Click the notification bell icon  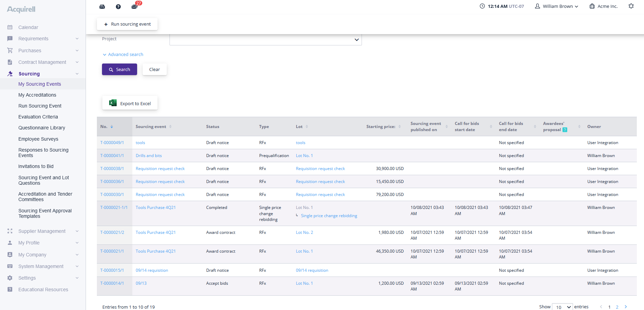click(x=631, y=6)
